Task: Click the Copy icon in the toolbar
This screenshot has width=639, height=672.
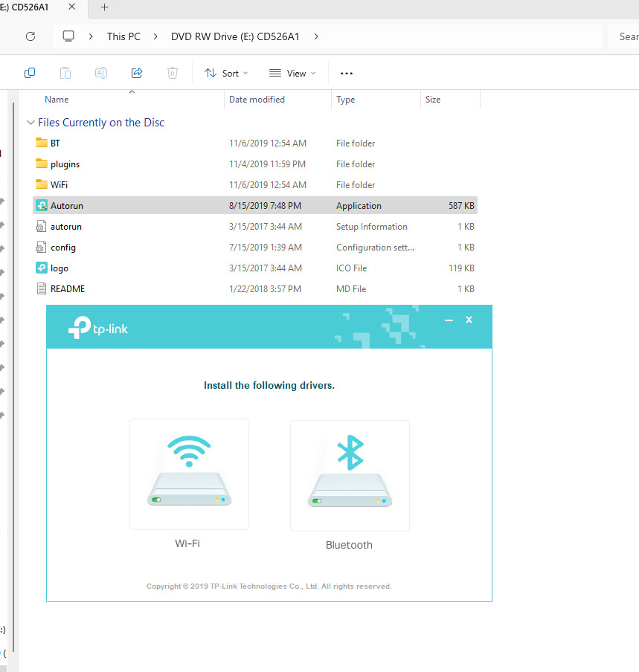Action: click(x=30, y=72)
